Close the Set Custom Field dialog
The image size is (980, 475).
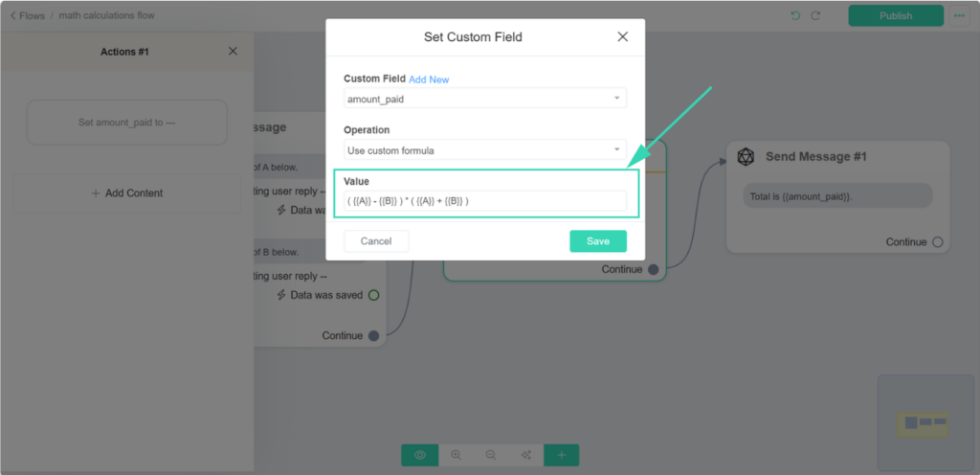coord(622,37)
